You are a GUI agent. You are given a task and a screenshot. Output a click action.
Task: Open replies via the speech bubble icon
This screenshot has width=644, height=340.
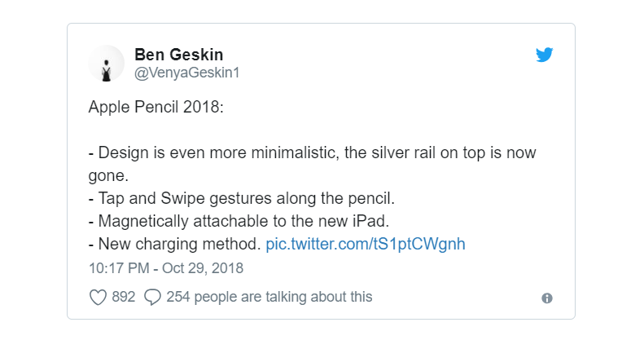tap(152, 297)
